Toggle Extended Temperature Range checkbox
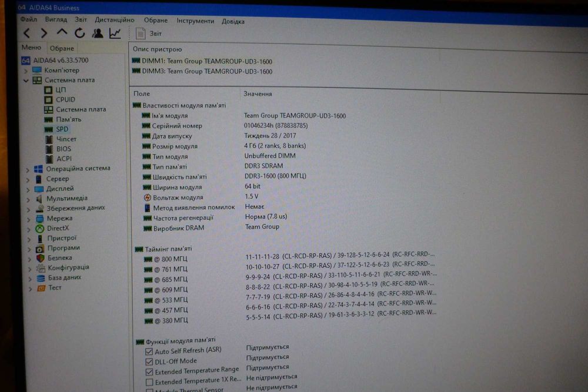 [x=149, y=372]
